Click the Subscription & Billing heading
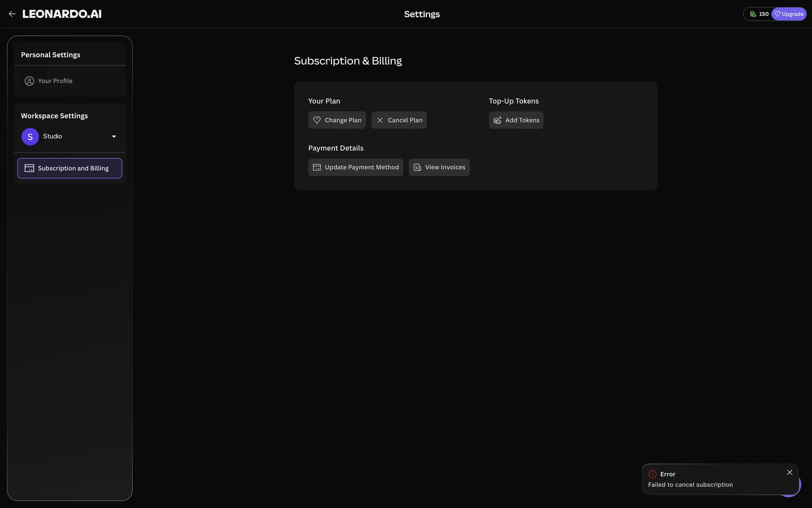This screenshot has height=508, width=812. pos(348,61)
